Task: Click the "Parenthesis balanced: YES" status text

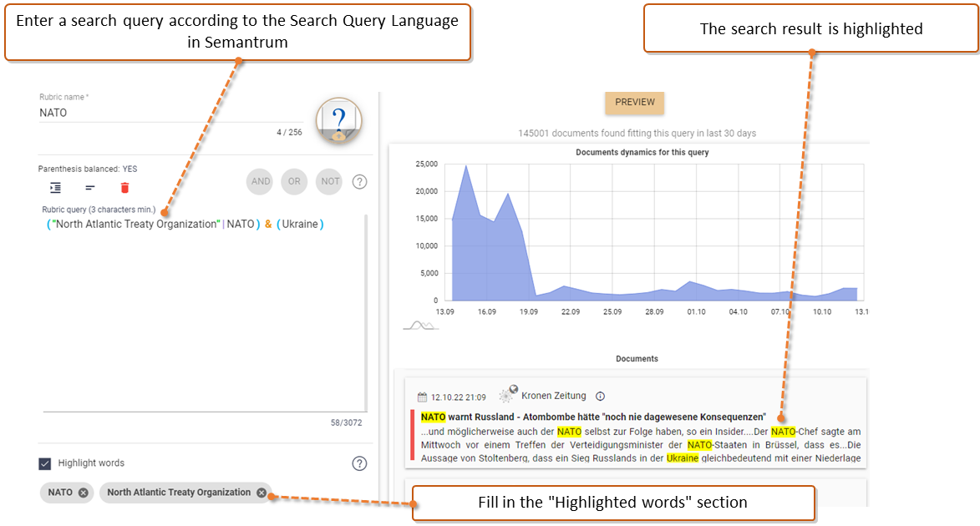Action: [x=88, y=169]
